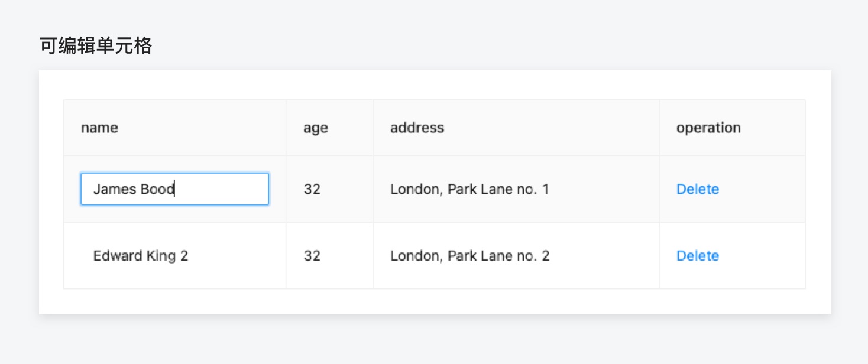Edit the "Edward King 2" name cell
Screen dimensions: 868x364
click(141, 256)
